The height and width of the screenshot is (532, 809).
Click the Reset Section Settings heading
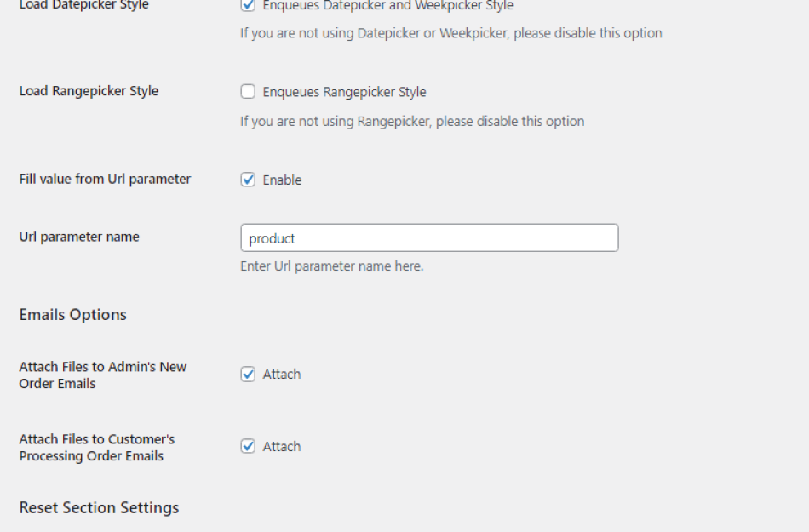pos(98,506)
